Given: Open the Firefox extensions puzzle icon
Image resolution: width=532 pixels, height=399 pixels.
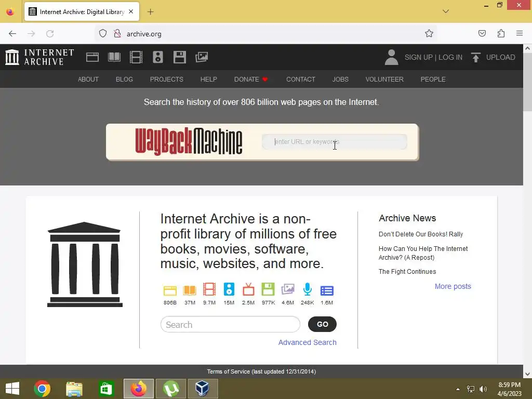Looking at the screenshot, I should [x=501, y=33].
